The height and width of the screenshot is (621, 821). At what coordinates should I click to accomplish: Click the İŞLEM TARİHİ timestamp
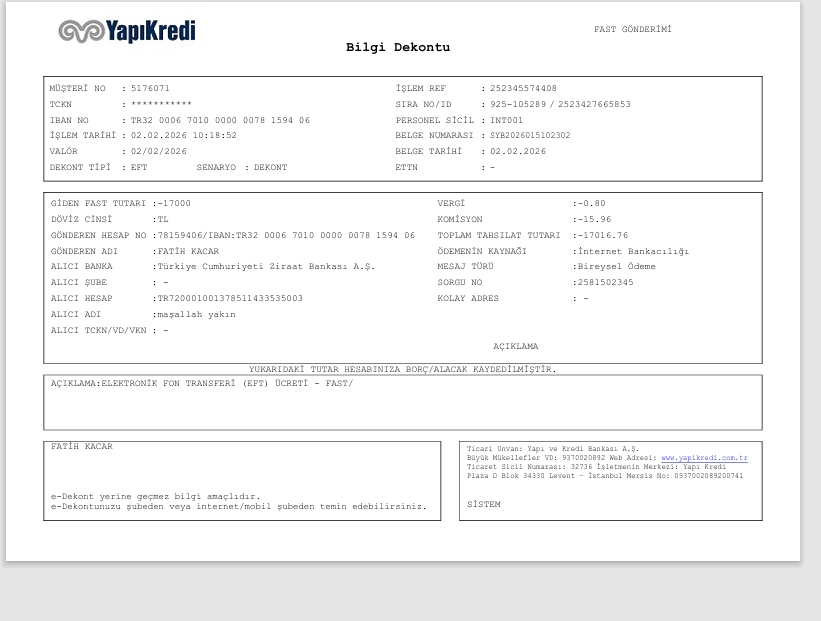coord(184,136)
